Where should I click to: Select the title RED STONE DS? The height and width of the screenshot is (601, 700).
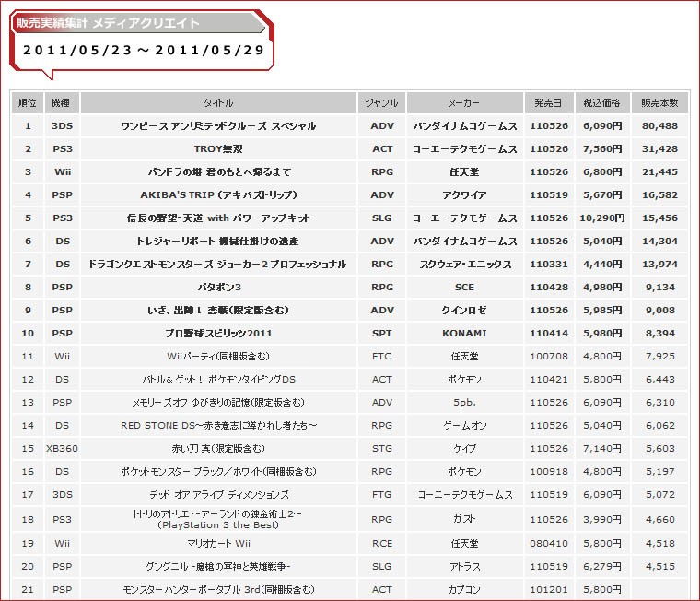pyautogui.click(x=218, y=425)
